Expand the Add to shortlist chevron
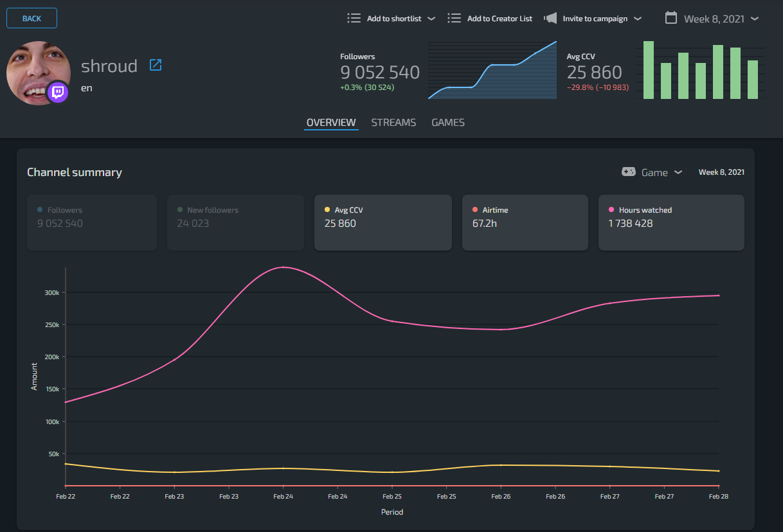 pyautogui.click(x=431, y=19)
